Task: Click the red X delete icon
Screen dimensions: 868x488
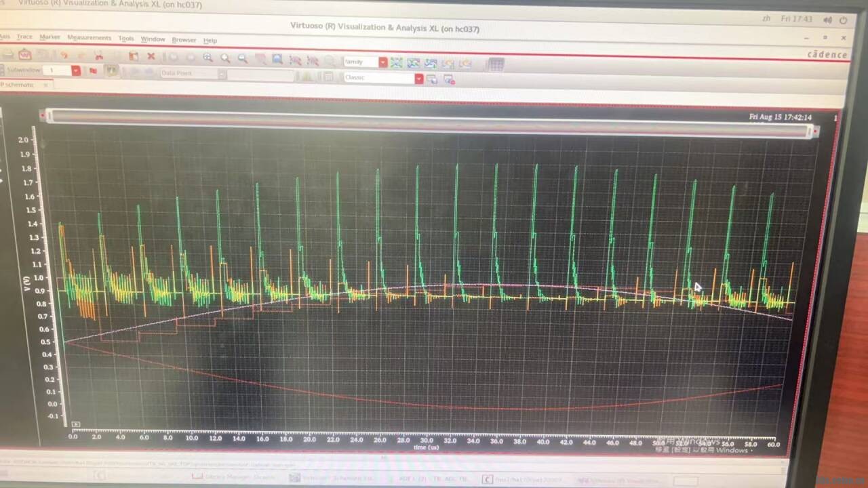Action: (x=151, y=56)
